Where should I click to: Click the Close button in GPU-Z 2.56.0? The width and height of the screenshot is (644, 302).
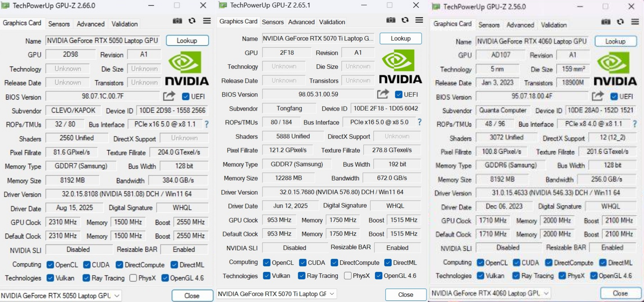(621, 293)
